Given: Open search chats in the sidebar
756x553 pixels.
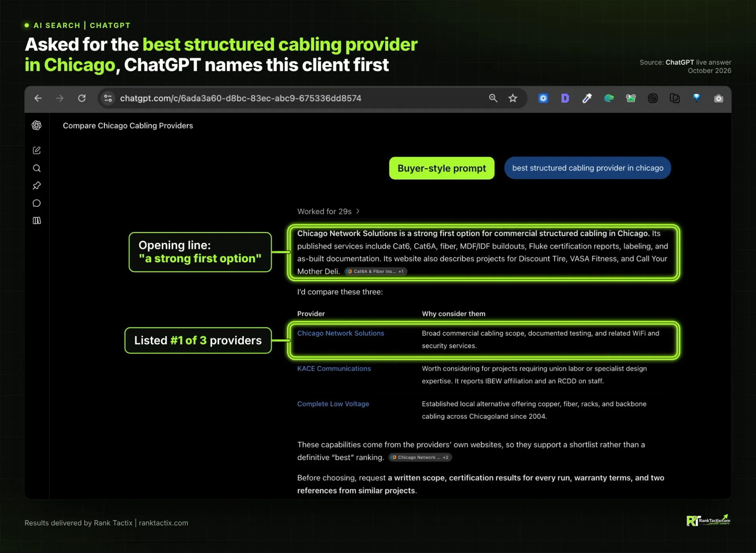Looking at the screenshot, I should (x=37, y=168).
